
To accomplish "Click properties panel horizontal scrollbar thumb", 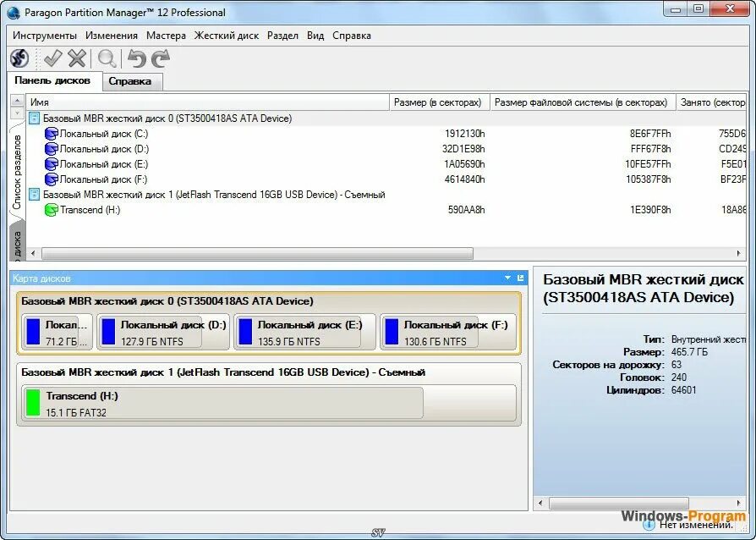I will 619,503.
